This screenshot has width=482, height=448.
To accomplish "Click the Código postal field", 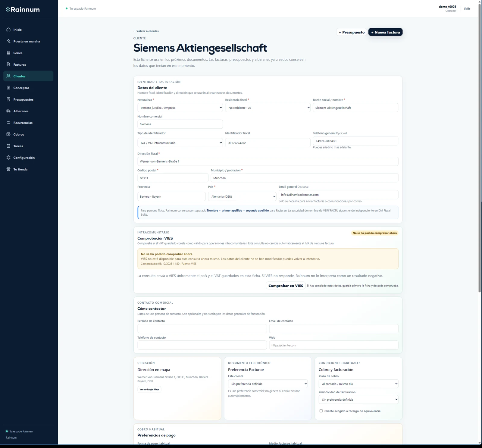I will click(173, 178).
